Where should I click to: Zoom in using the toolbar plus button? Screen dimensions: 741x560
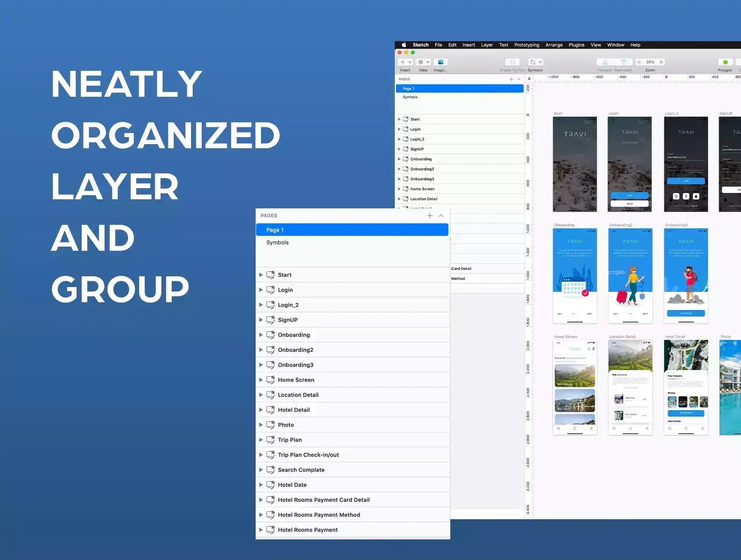coord(661,62)
